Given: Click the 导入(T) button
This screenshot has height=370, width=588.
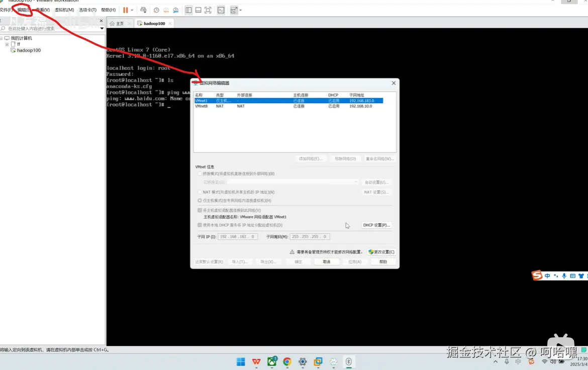Looking at the screenshot, I should click(x=240, y=261).
